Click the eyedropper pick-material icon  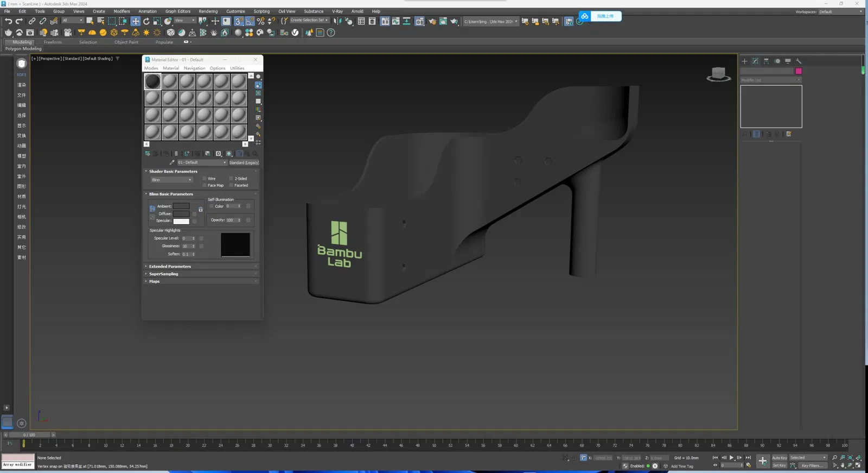point(172,162)
